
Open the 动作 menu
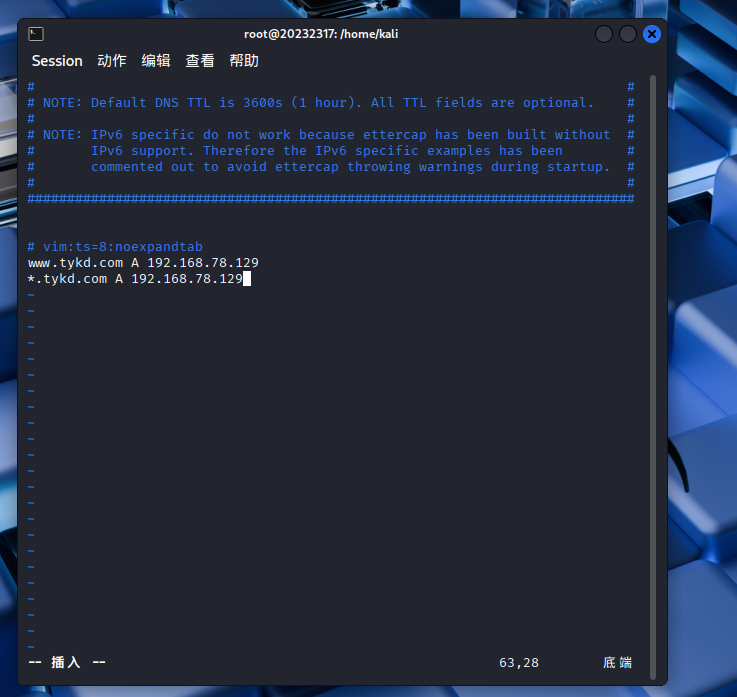coord(112,61)
